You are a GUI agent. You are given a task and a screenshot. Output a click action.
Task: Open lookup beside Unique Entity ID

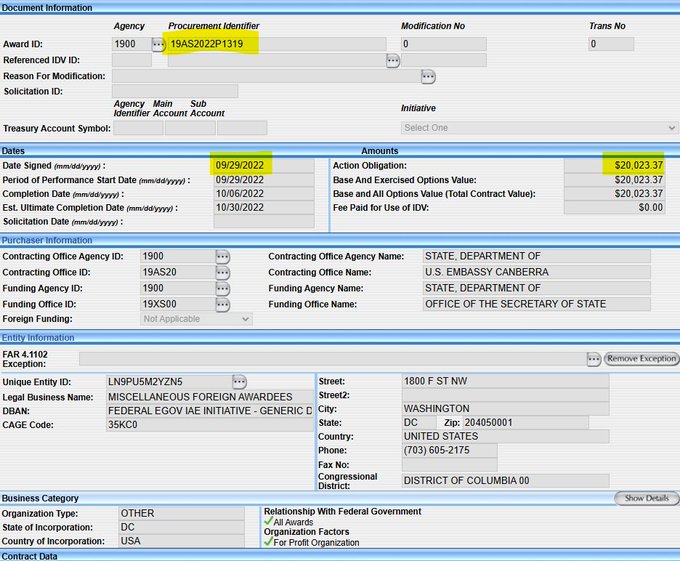[x=239, y=382]
